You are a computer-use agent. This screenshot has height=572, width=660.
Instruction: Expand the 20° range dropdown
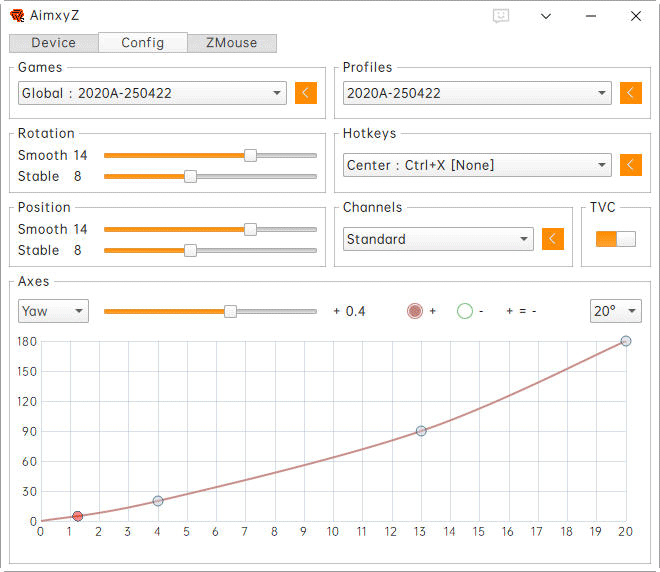tap(615, 311)
